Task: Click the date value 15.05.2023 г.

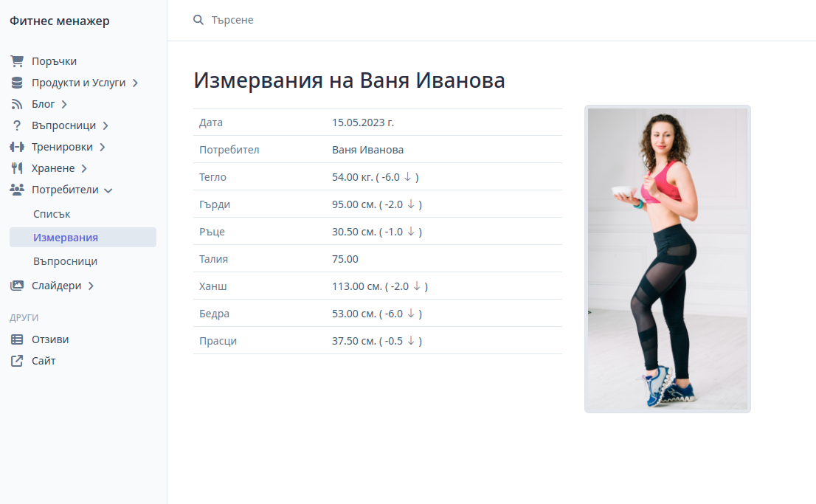Action: [363, 122]
